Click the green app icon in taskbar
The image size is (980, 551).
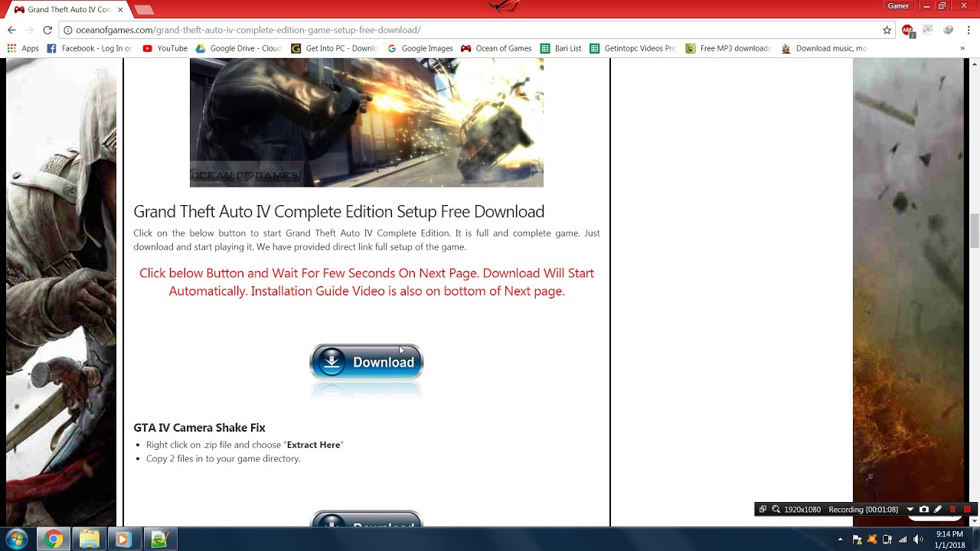point(159,539)
